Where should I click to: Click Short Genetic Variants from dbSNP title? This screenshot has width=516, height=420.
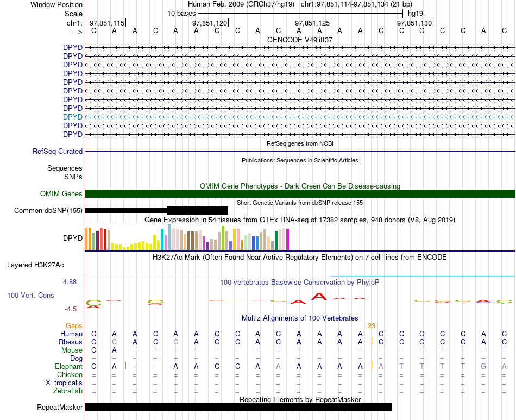(300, 203)
